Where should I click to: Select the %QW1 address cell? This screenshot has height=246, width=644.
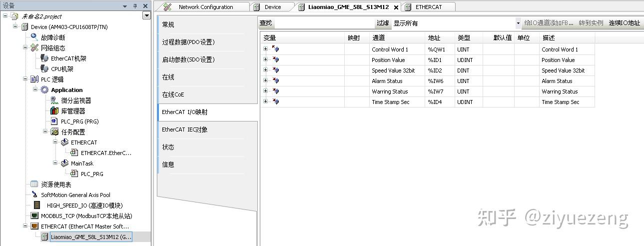[x=440, y=49]
